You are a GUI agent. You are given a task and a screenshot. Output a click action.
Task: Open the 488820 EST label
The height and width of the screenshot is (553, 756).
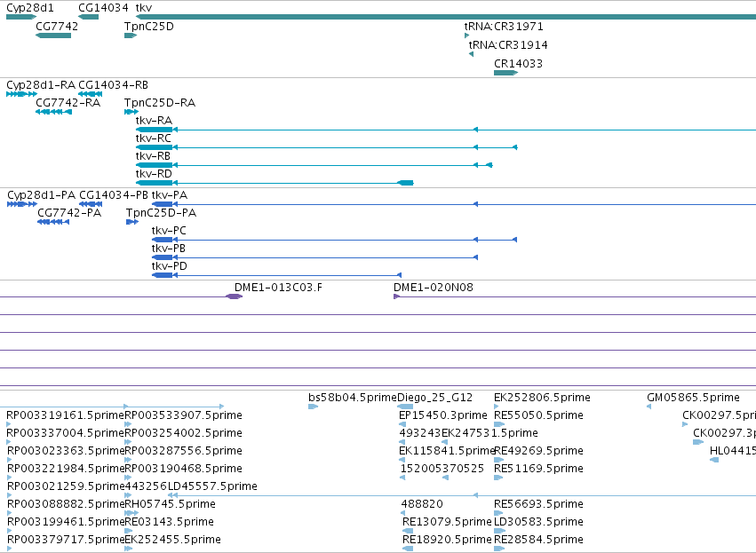tap(422, 504)
